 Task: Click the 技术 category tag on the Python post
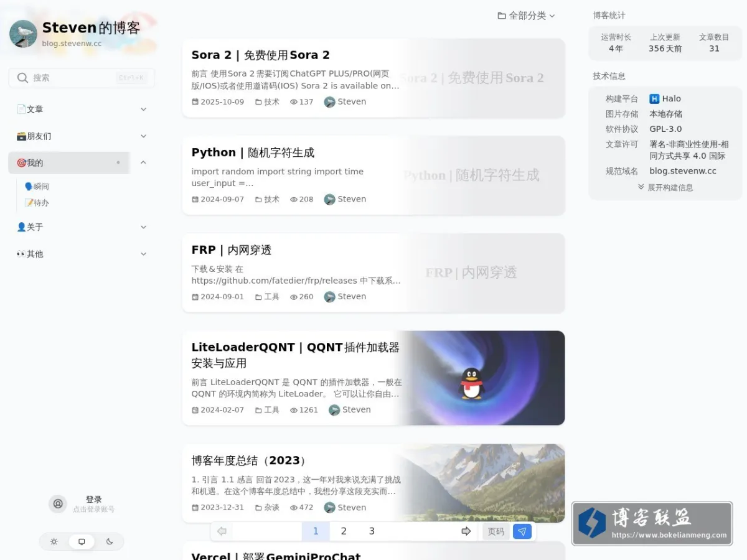click(268, 200)
